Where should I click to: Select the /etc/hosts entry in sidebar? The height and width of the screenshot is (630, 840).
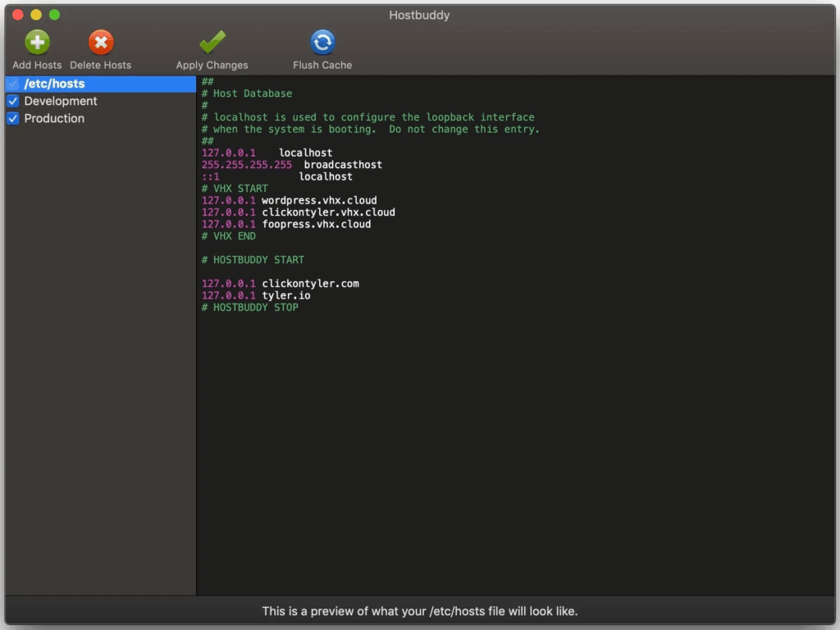click(54, 84)
